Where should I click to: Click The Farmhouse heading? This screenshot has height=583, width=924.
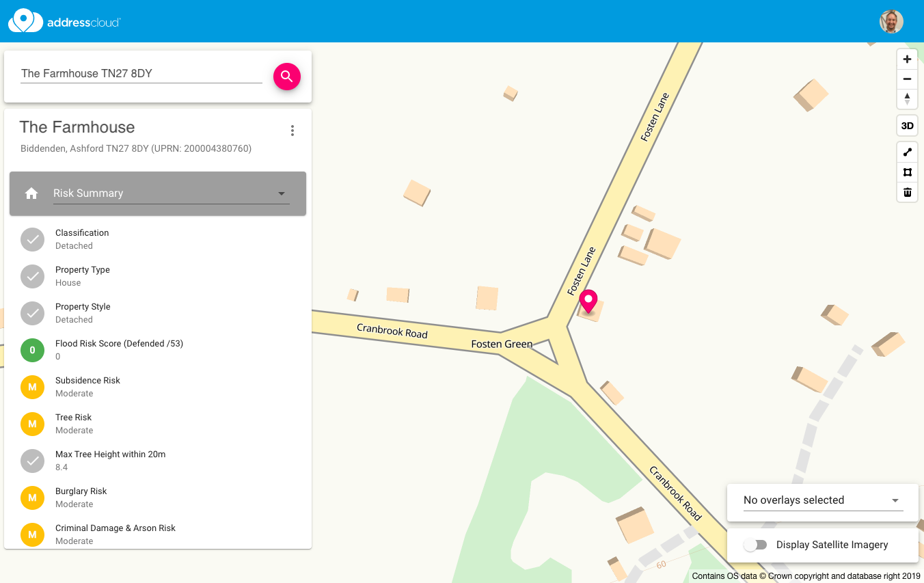77,127
